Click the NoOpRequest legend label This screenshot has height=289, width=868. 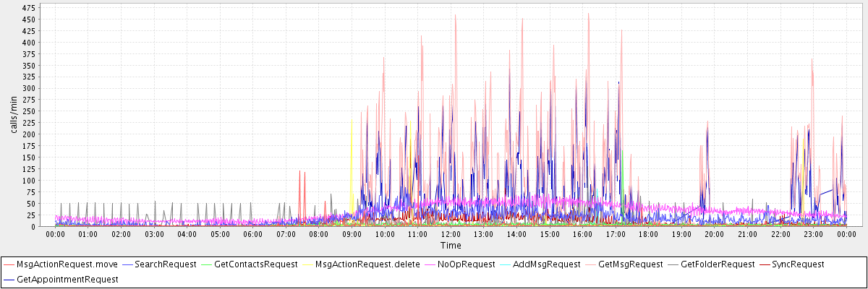coord(466,264)
